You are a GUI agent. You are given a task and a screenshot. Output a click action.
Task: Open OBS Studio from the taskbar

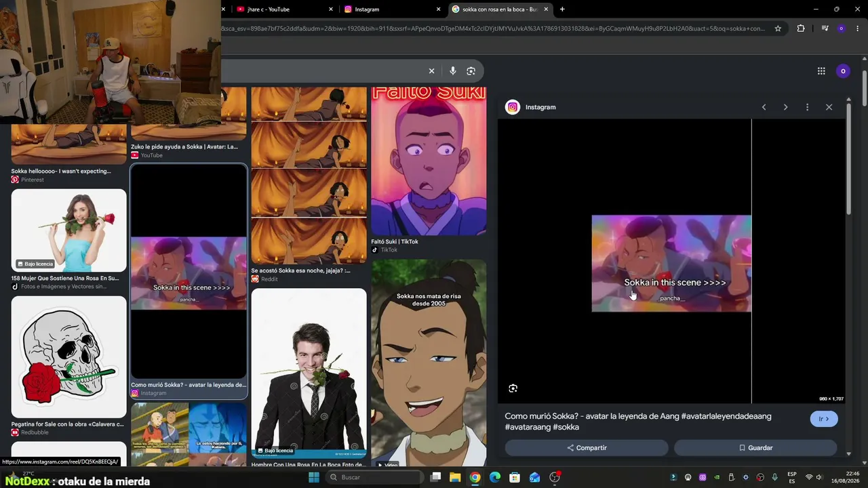[x=555, y=477]
